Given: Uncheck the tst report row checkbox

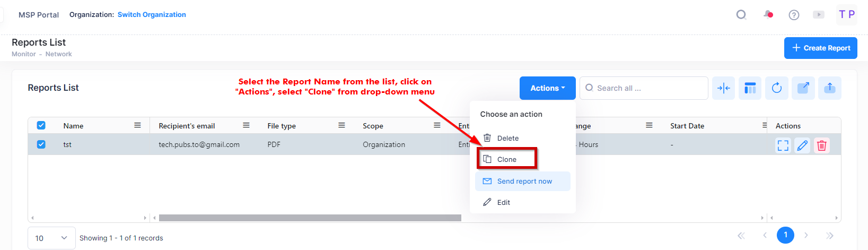Looking at the screenshot, I should (x=41, y=144).
